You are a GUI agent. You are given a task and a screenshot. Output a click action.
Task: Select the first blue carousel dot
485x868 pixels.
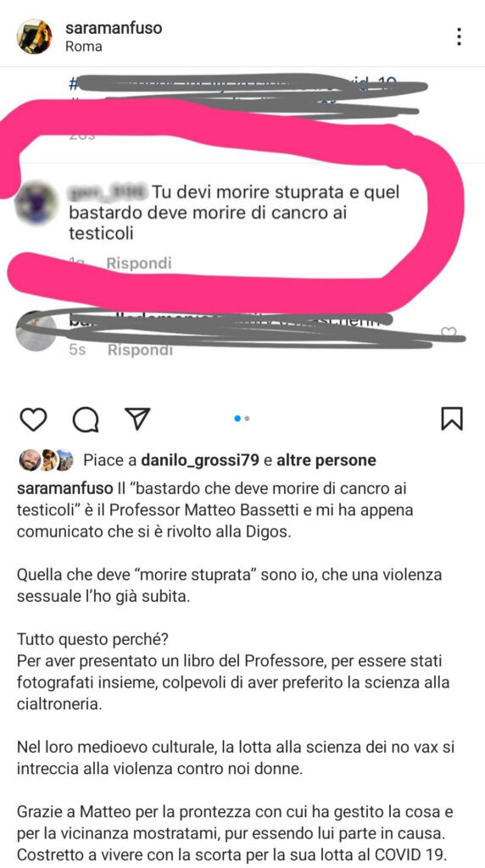coord(237,419)
